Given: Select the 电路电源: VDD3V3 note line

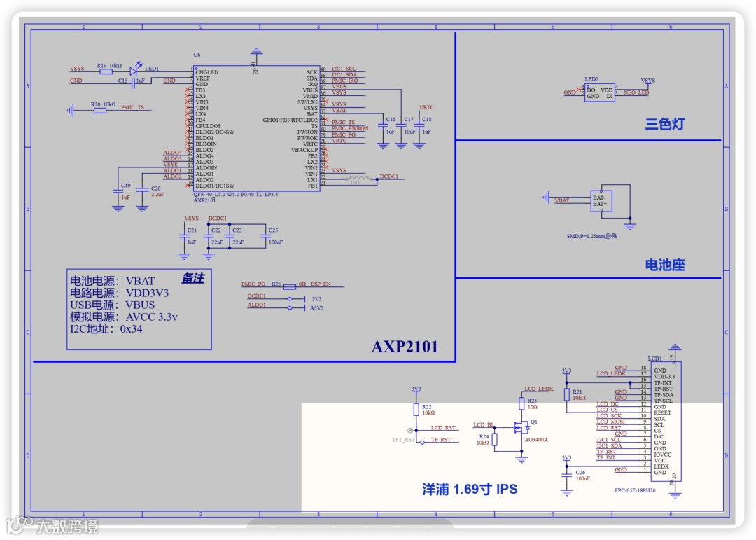Looking at the screenshot, I should [120, 293].
